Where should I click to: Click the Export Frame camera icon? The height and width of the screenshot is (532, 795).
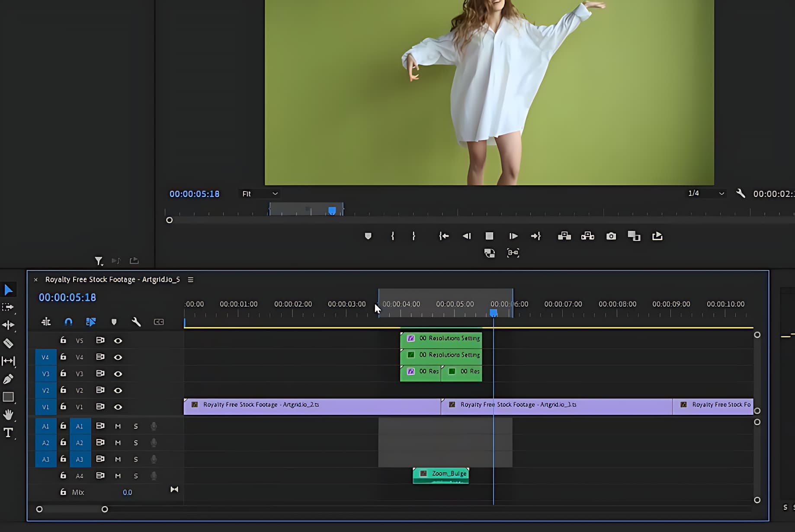point(611,236)
